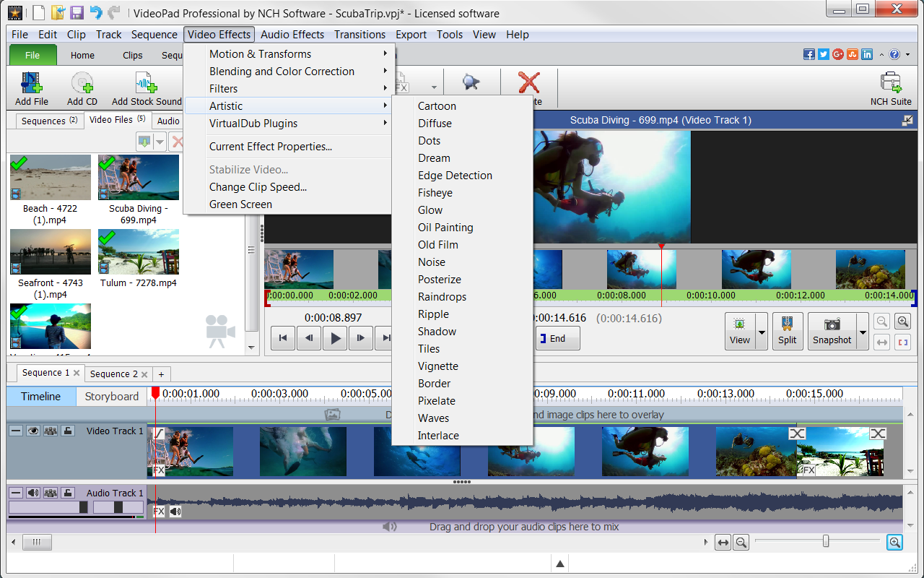The height and width of the screenshot is (578, 924).
Task: Hide Video Track 1 with the eye toggle
Action: coord(32,431)
